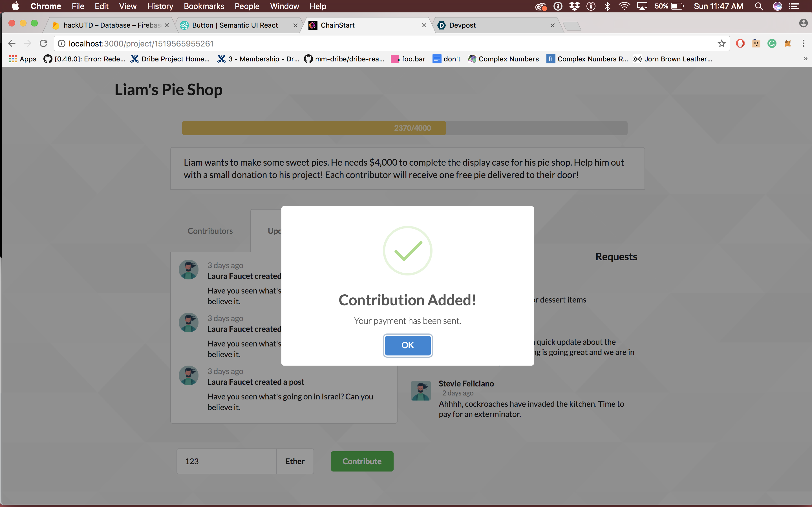This screenshot has width=812, height=507.
Task: Click the browser reload icon
Action: pos(44,44)
